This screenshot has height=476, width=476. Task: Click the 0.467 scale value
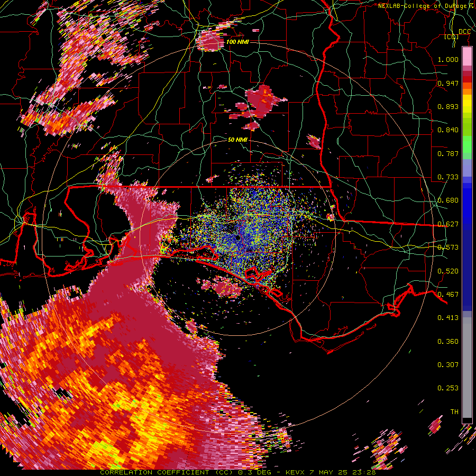click(448, 295)
